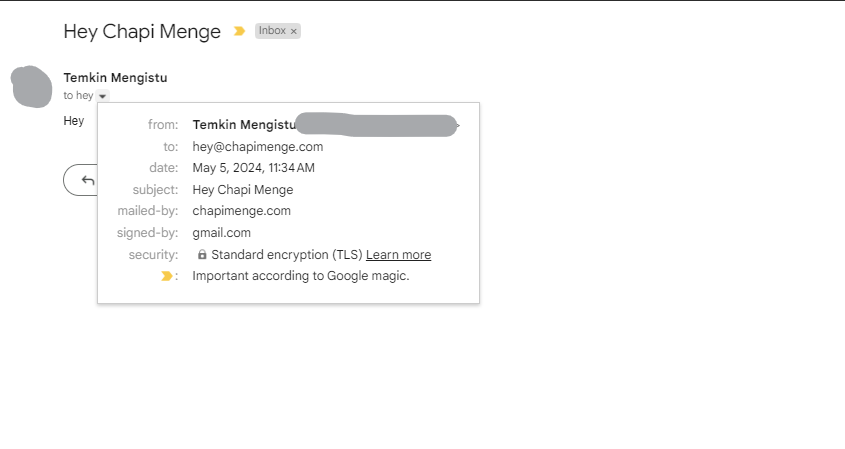
Task: Click the blurred sender email address
Action: click(378, 125)
